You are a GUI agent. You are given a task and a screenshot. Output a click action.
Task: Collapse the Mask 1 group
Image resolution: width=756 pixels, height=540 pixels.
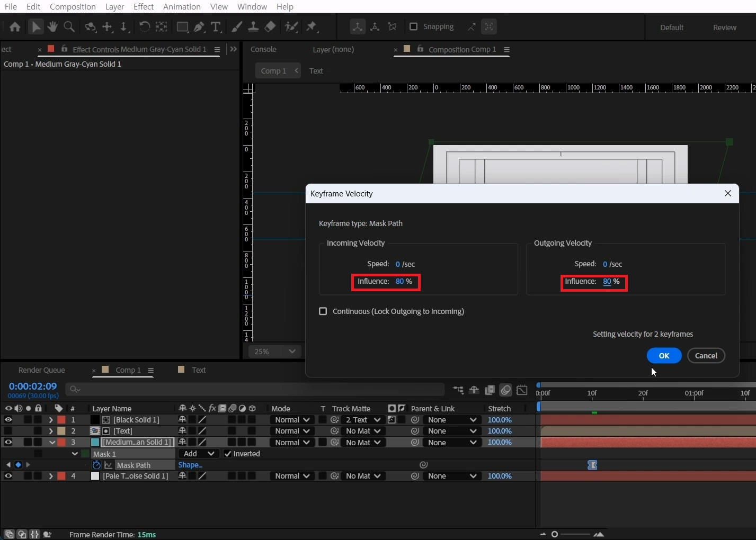pos(75,454)
